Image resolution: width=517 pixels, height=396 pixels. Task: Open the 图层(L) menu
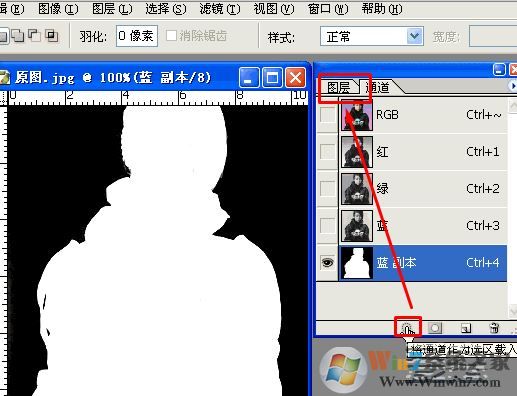click(x=112, y=9)
